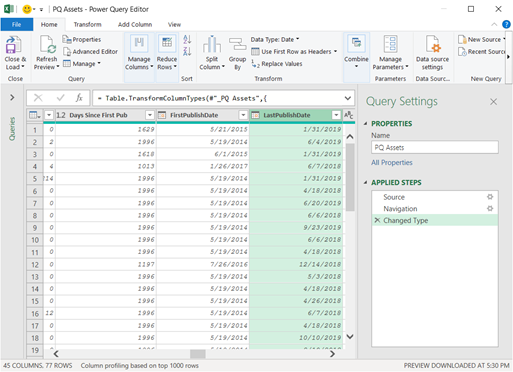
Task: Confirm the formula with the checkmark icon
Action: pos(60,98)
